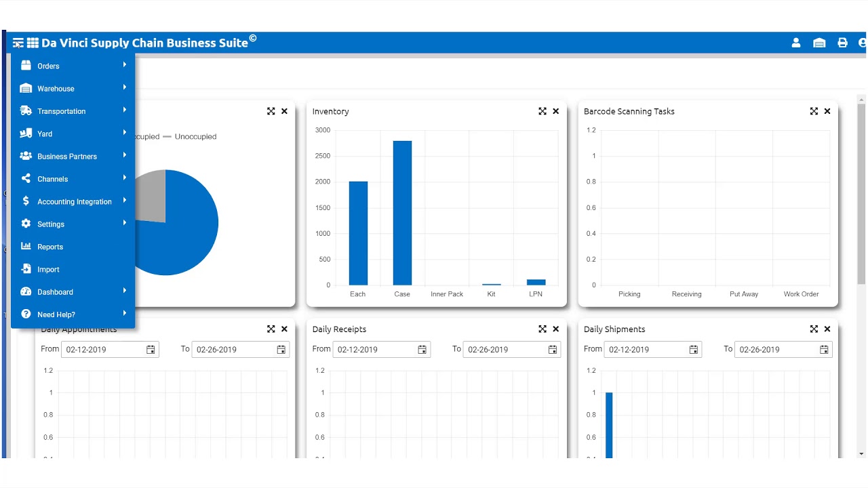Open the Settings menu item
Viewport: 868px width, 488px height.
(73, 224)
